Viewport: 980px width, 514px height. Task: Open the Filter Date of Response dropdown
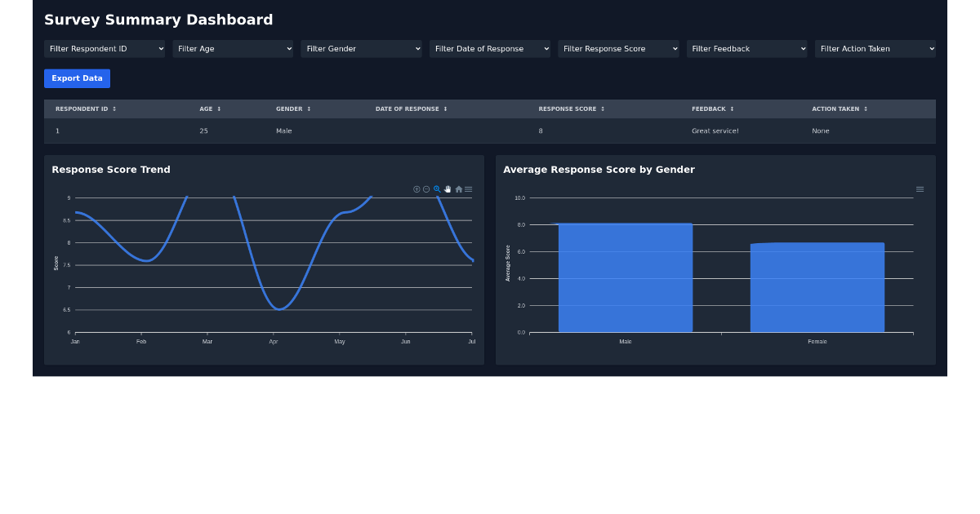(490, 48)
